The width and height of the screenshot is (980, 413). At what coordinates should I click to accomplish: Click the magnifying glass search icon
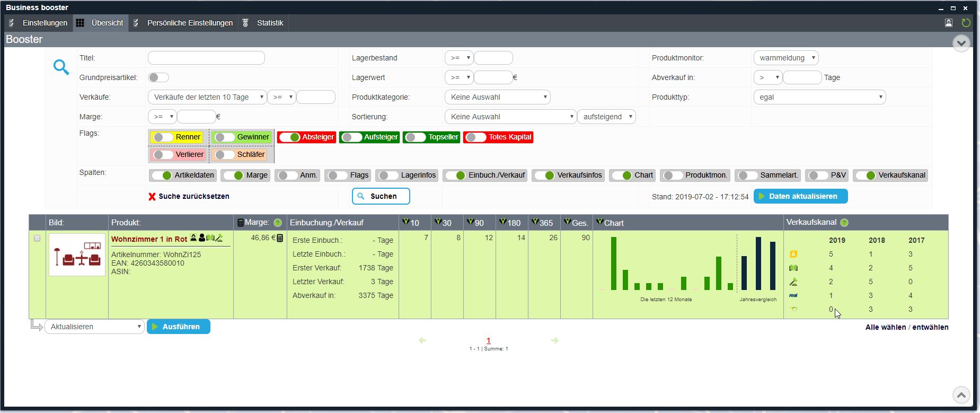[61, 67]
